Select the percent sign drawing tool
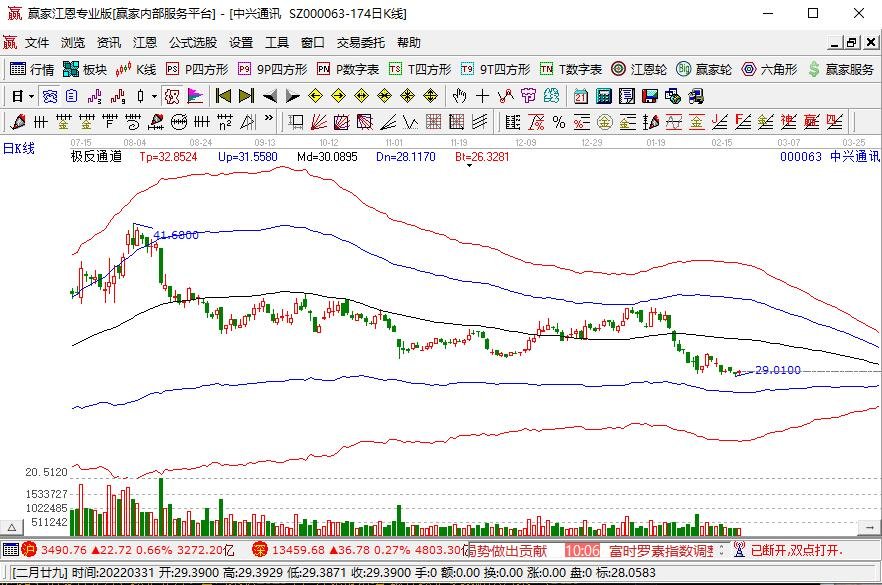The height and width of the screenshot is (585, 882). 559,122
